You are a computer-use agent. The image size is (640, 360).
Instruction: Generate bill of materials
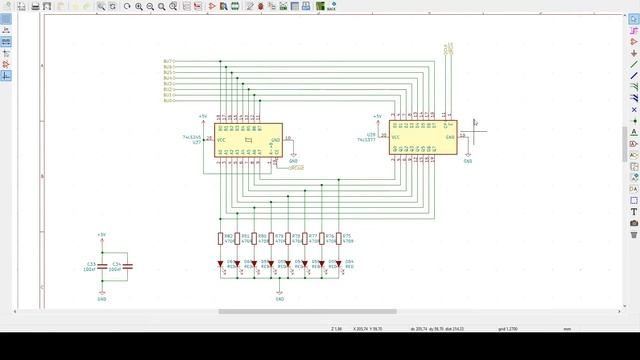tap(306, 6)
